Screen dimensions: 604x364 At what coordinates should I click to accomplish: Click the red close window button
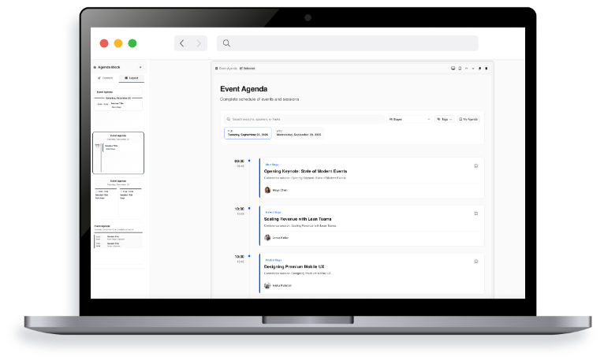click(104, 43)
